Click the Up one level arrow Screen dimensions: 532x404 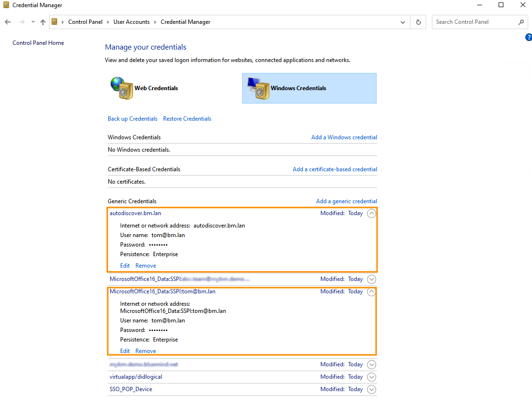click(x=43, y=22)
